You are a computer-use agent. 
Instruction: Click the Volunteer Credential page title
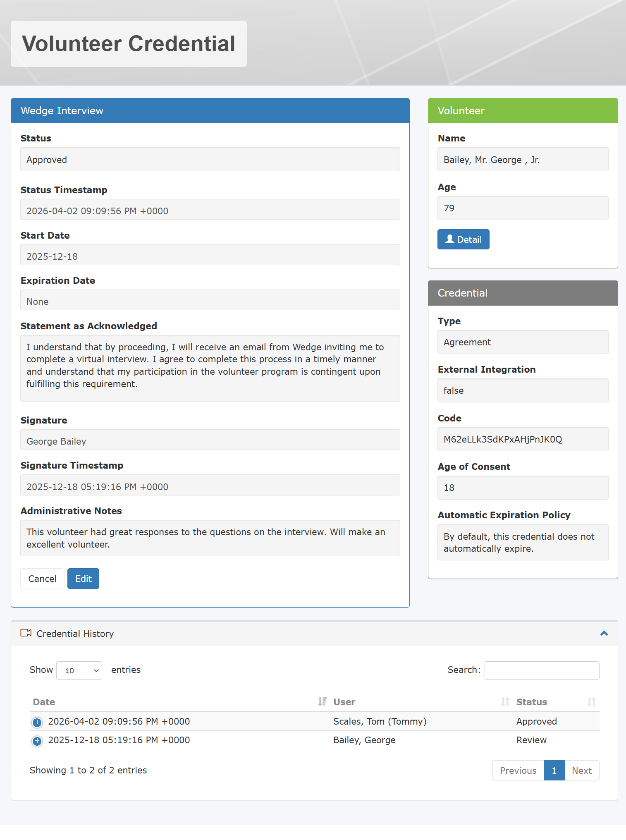coord(129,44)
